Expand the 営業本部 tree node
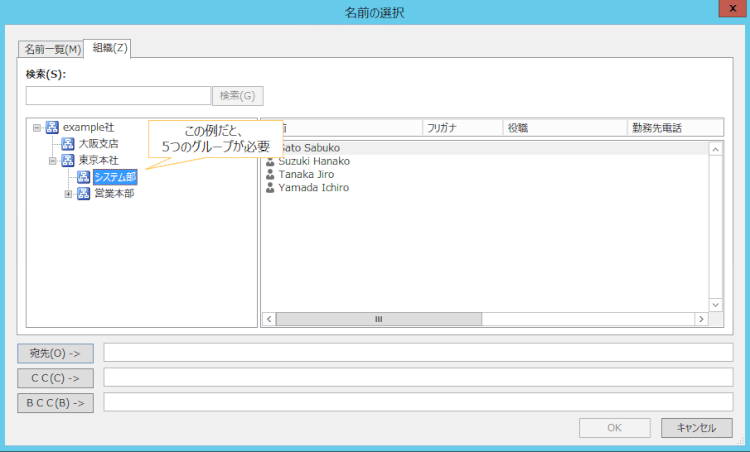 [69, 193]
